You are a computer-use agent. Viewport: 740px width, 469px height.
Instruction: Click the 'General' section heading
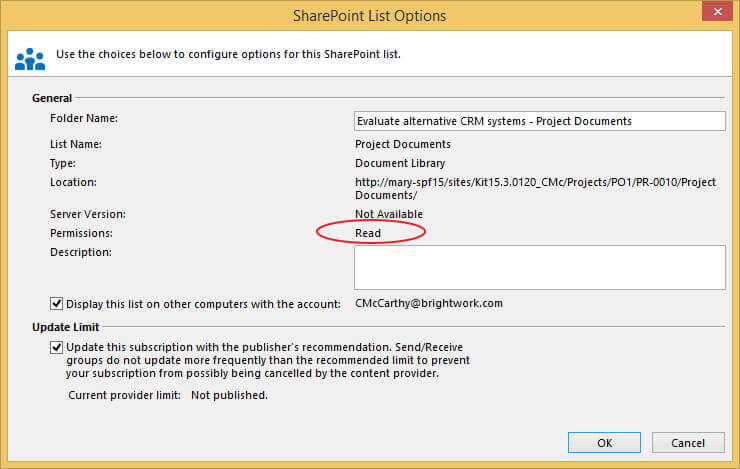(x=52, y=98)
